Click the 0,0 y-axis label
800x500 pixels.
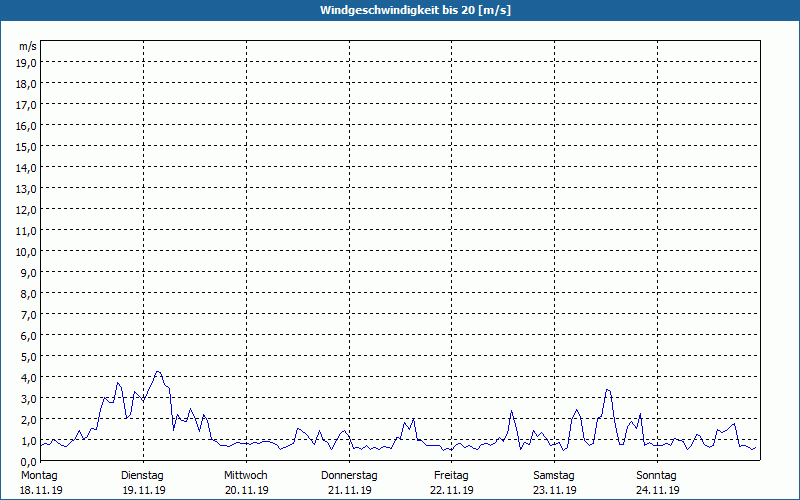[x=29, y=462]
